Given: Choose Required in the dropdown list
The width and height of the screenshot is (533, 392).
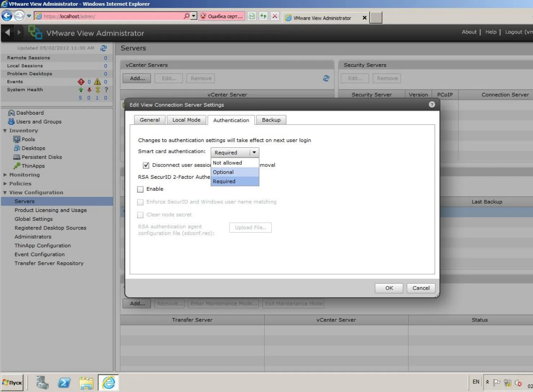Looking at the screenshot, I should click(235, 182).
